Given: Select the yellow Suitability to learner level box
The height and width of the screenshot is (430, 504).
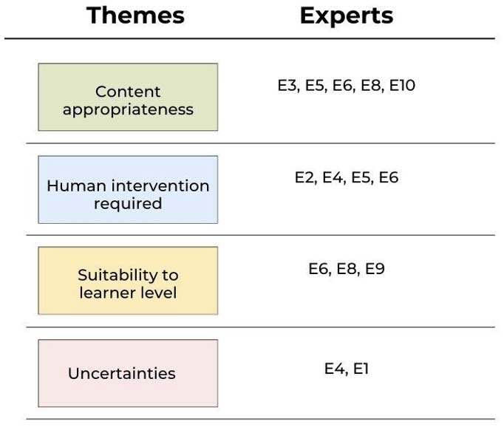Looking at the screenshot, I should pos(128,281).
